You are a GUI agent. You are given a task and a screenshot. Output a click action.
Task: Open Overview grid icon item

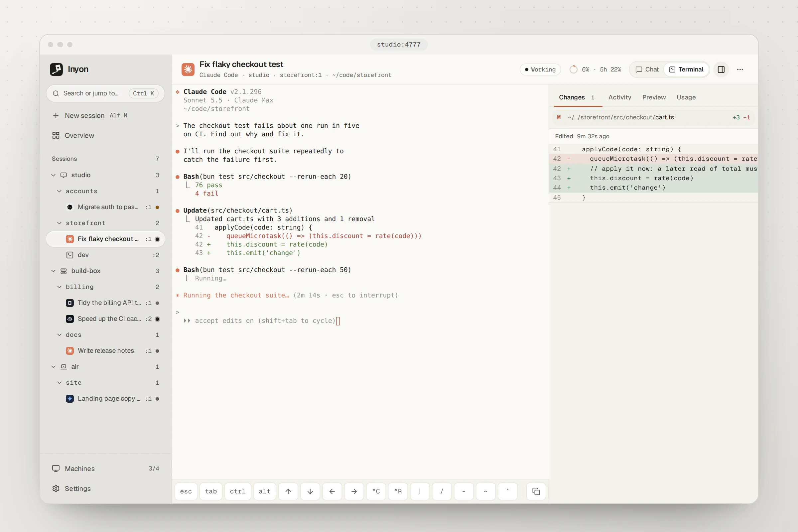pos(105,135)
